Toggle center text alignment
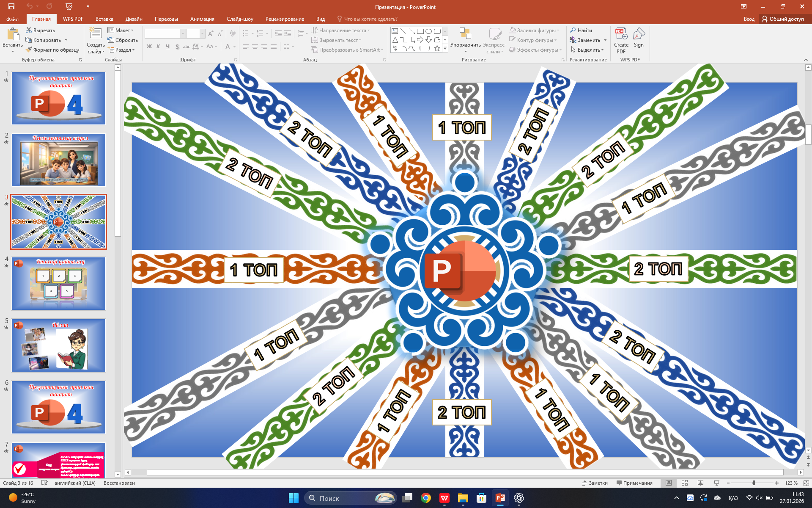 pyautogui.click(x=255, y=47)
